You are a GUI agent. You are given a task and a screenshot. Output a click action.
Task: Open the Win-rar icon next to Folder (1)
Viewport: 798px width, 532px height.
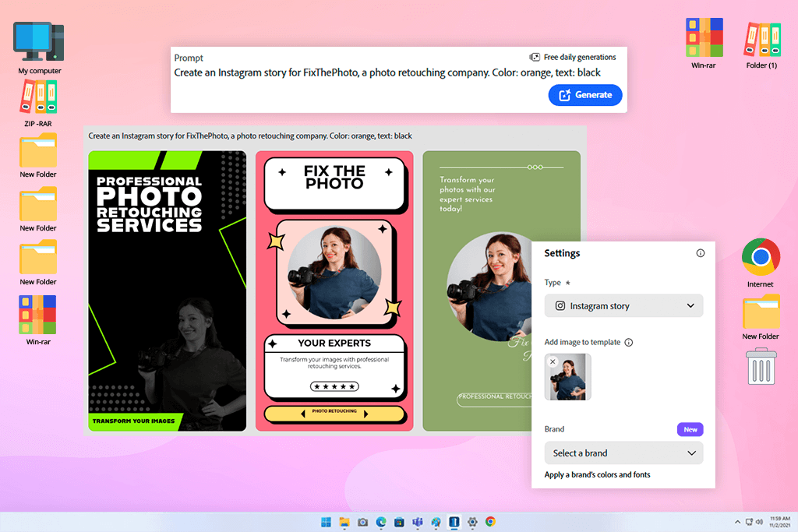click(704, 44)
